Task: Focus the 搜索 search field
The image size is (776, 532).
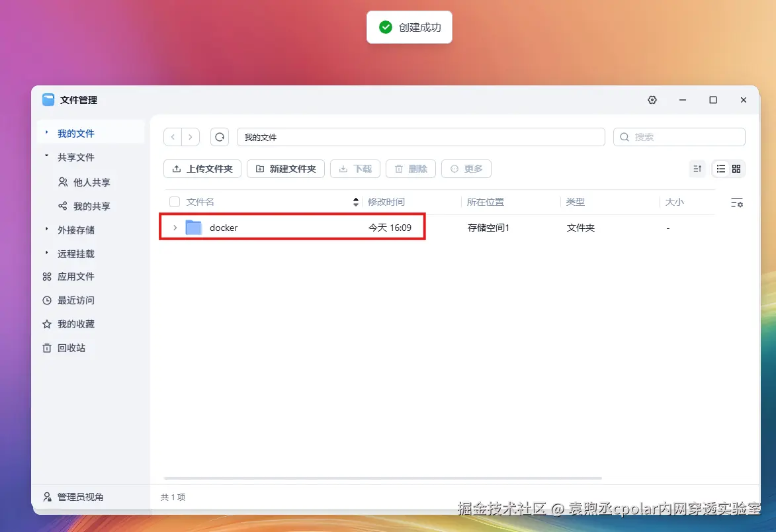Action: (x=679, y=137)
